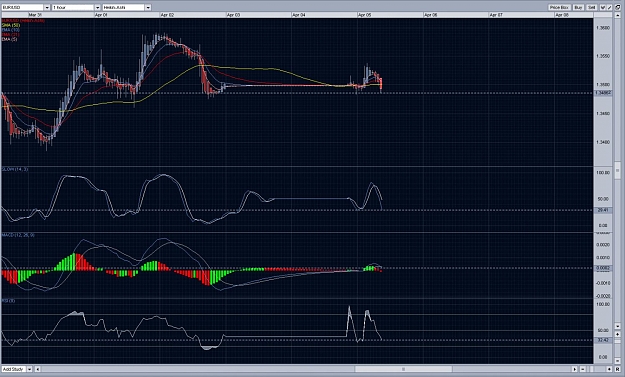Click the Apr 05 date header
Viewport: 625px width, 377px height.
coord(364,15)
